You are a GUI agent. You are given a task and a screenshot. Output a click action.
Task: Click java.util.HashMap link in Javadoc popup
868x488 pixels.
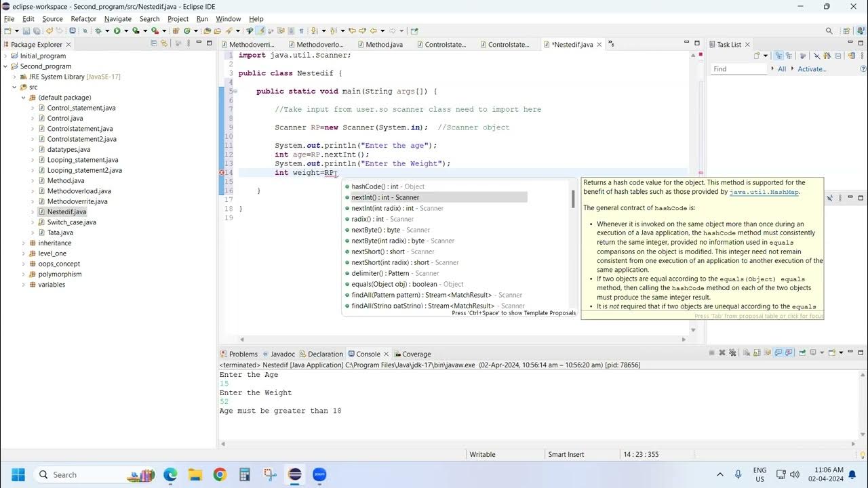764,192
